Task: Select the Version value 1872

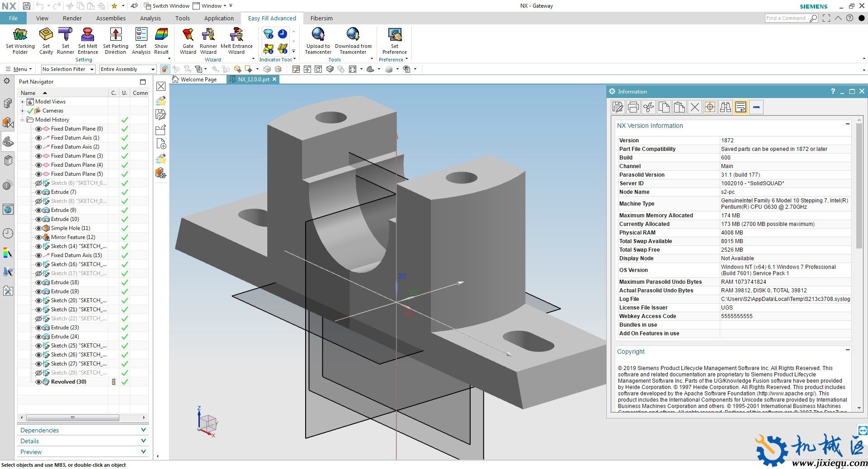Action: [727, 141]
